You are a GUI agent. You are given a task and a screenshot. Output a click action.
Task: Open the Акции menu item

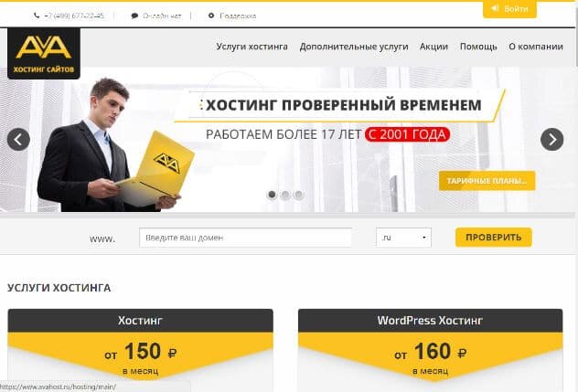tap(433, 47)
